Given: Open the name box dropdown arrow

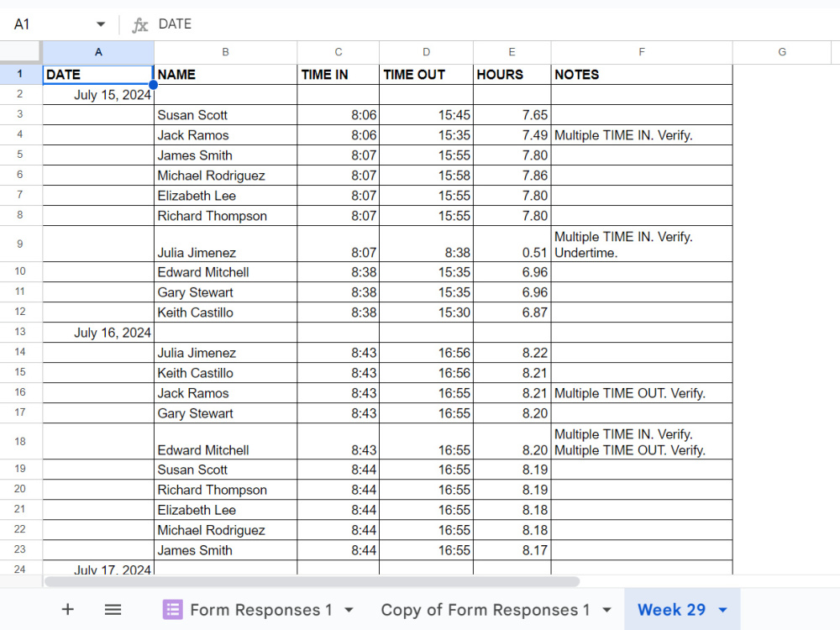Looking at the screenshot, I should tap(100, 24).
